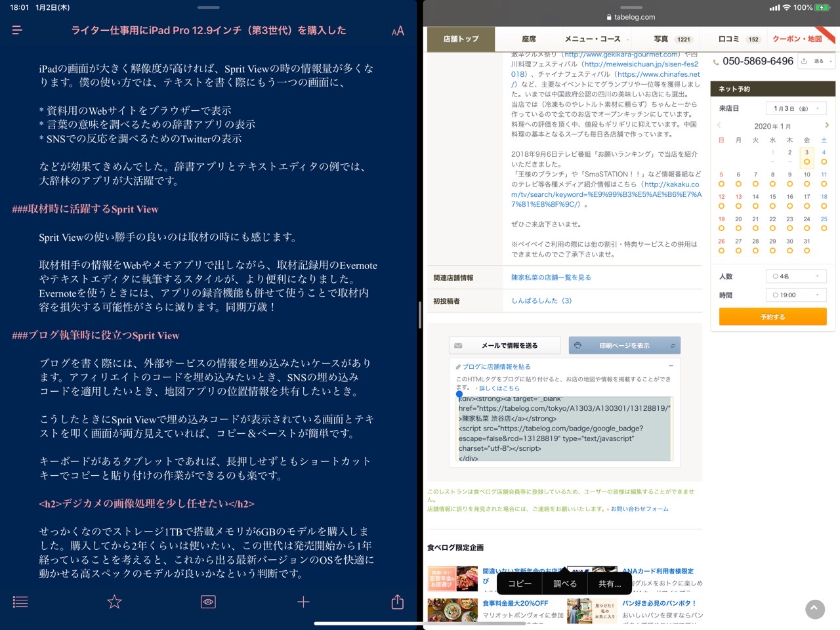Tap the blue text selection handle

click(x=459, y=394)
